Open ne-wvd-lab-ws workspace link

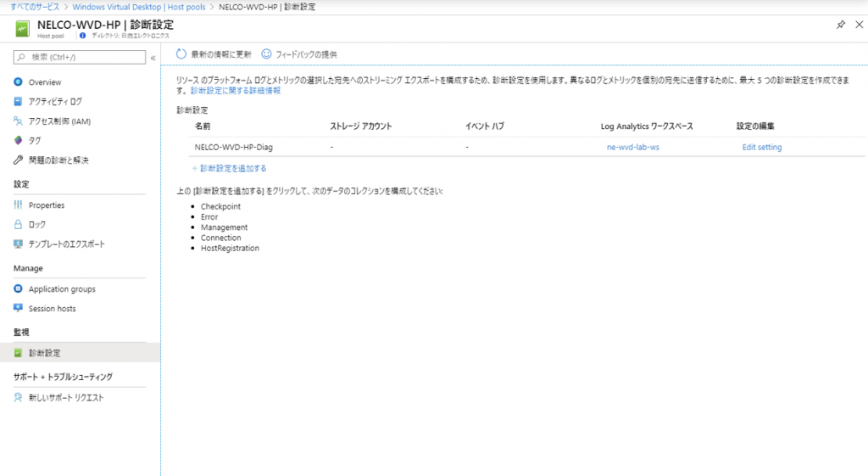point(632,147)
